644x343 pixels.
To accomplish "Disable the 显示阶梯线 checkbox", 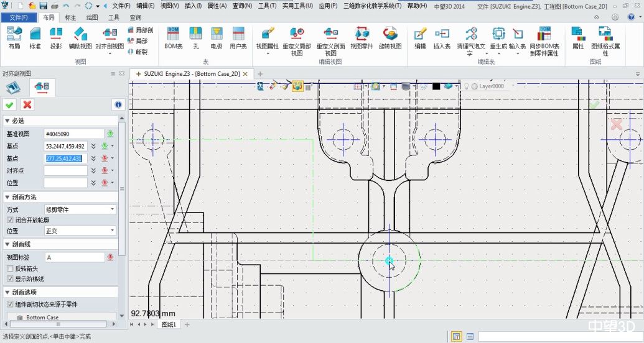I will pos(10,279).
